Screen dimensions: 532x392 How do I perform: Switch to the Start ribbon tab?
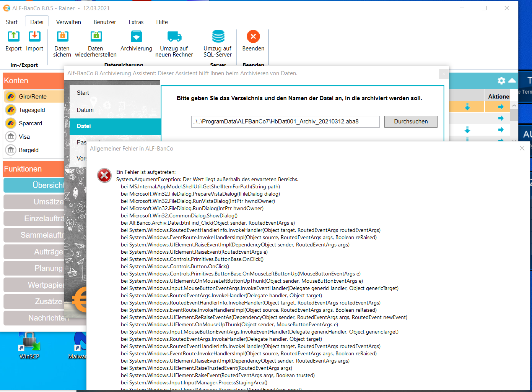click(x=12, y=22)
